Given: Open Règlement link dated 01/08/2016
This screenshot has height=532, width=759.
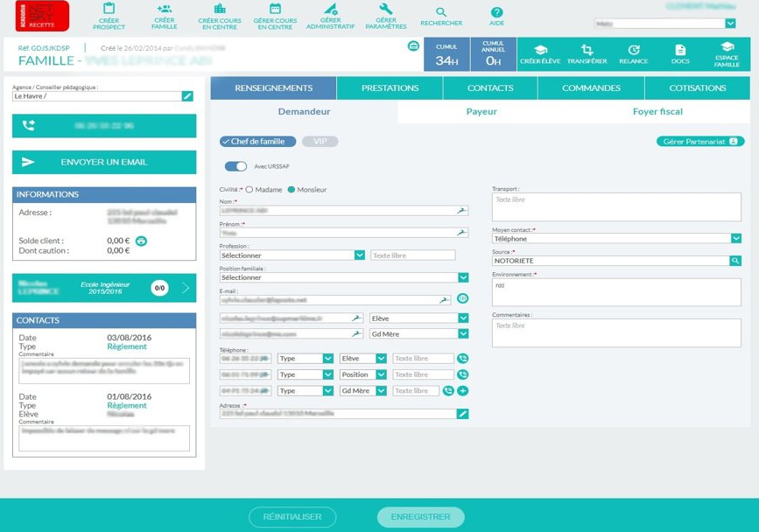Looking at the screenshot, I should [x=127, y=405].
